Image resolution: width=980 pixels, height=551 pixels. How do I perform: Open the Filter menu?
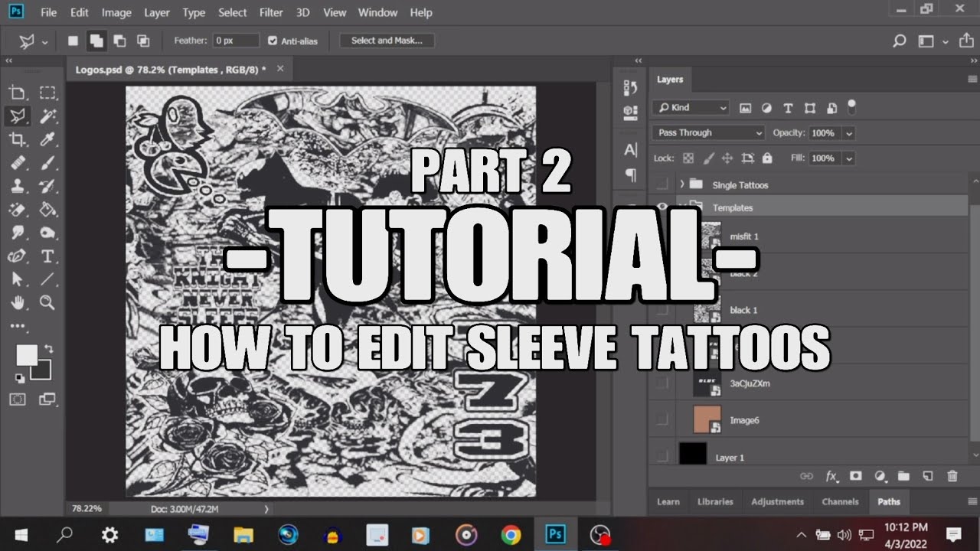tap(271, 12)
